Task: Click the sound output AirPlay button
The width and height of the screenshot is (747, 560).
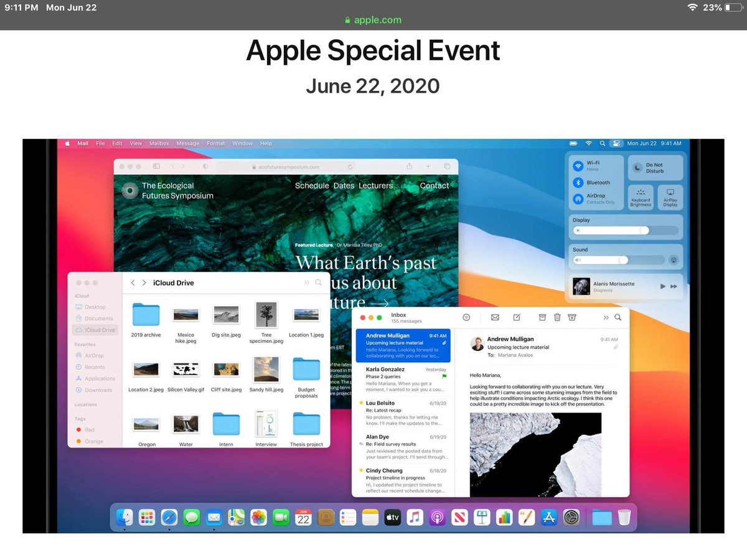Action: coord(673,260)
